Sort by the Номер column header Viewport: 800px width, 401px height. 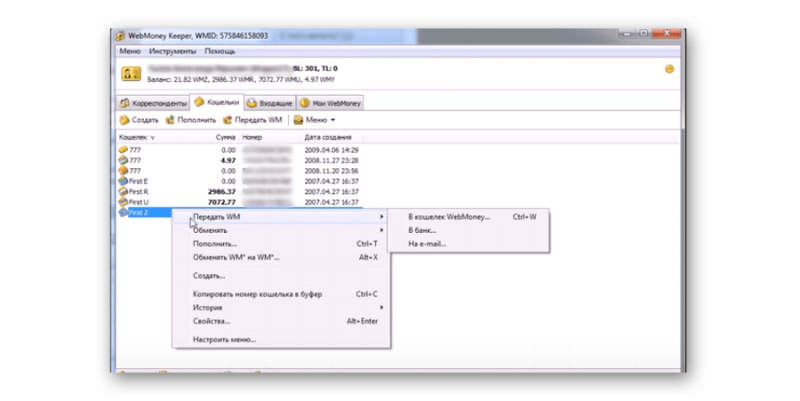click(252, 137)
